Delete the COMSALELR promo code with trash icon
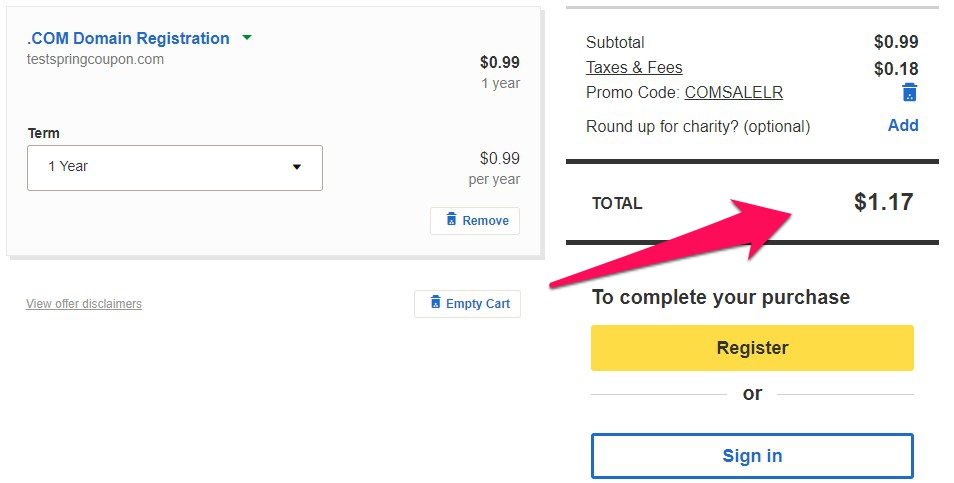This screenshot has width=954, height=483. click(909, 92)
